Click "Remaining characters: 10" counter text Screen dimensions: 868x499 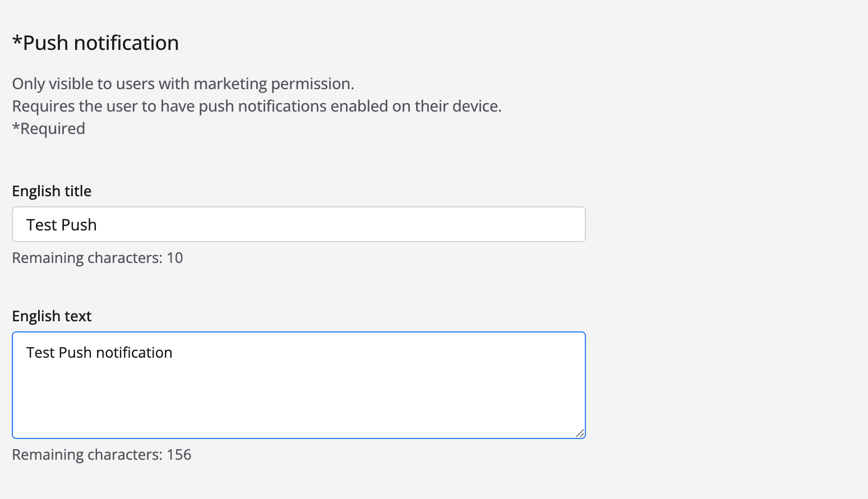pyautogui.click(x=97, y=258)
